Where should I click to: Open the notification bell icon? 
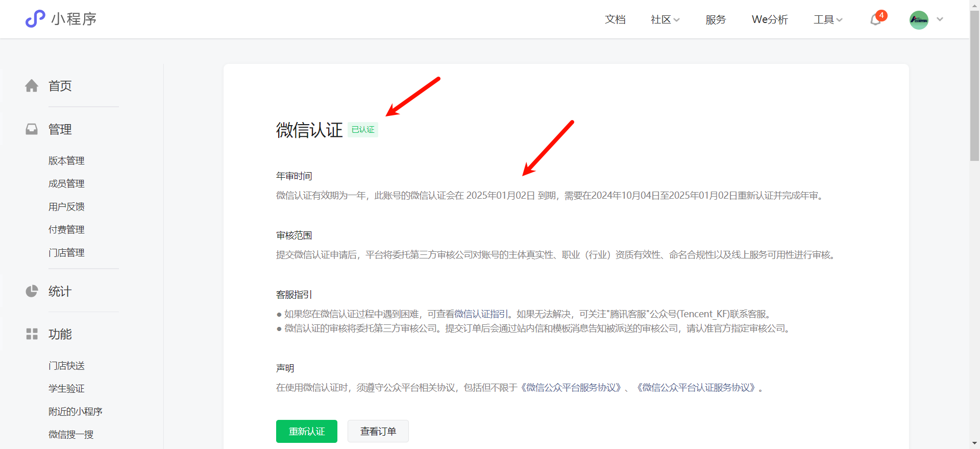[876, 20]
